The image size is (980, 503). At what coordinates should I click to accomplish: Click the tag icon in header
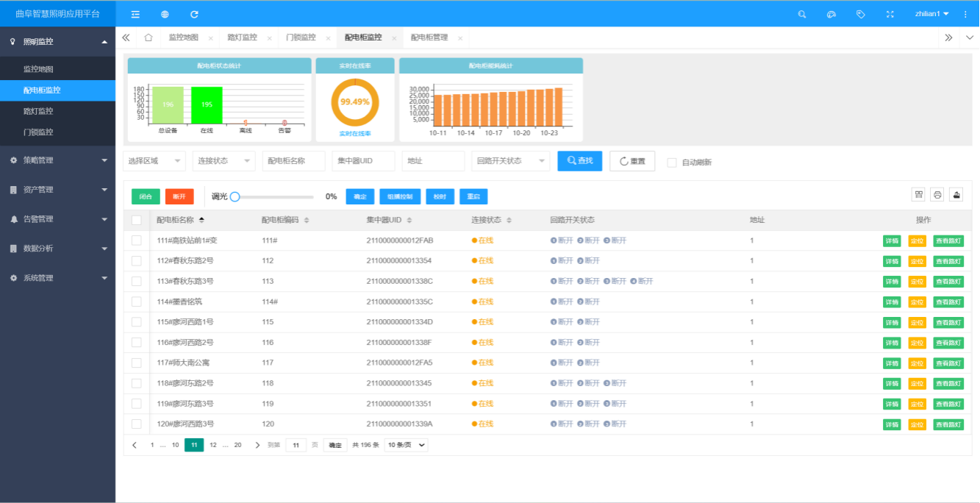[861, 14]
